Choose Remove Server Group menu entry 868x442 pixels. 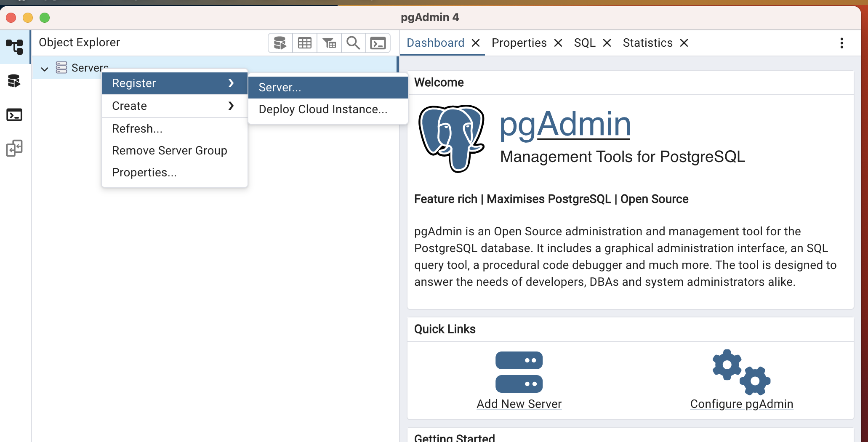click(175, 151)
